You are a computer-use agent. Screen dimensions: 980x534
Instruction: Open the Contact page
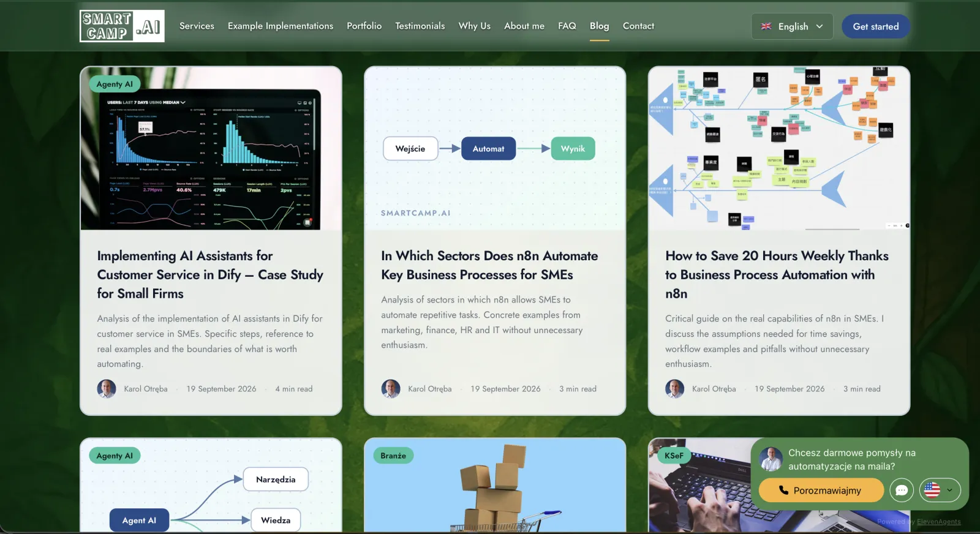638,26
